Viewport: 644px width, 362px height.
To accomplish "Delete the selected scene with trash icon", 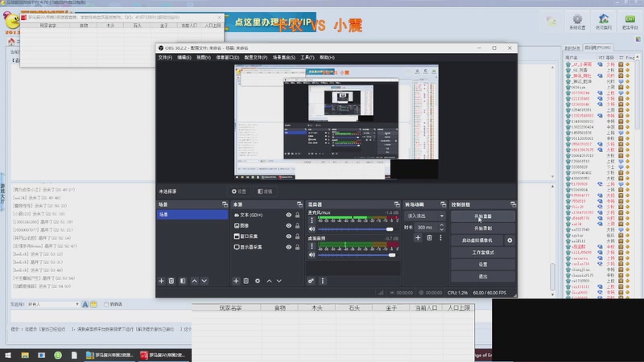I will click(171, 281).
